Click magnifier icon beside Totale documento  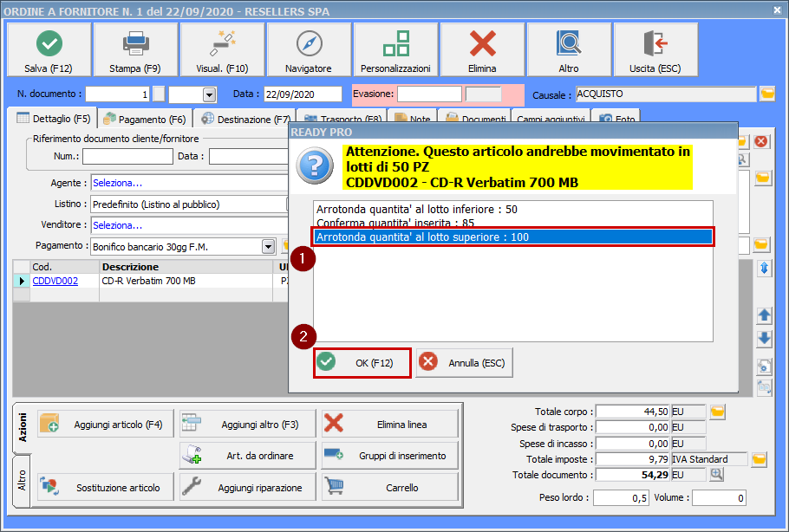pos(716,474)
